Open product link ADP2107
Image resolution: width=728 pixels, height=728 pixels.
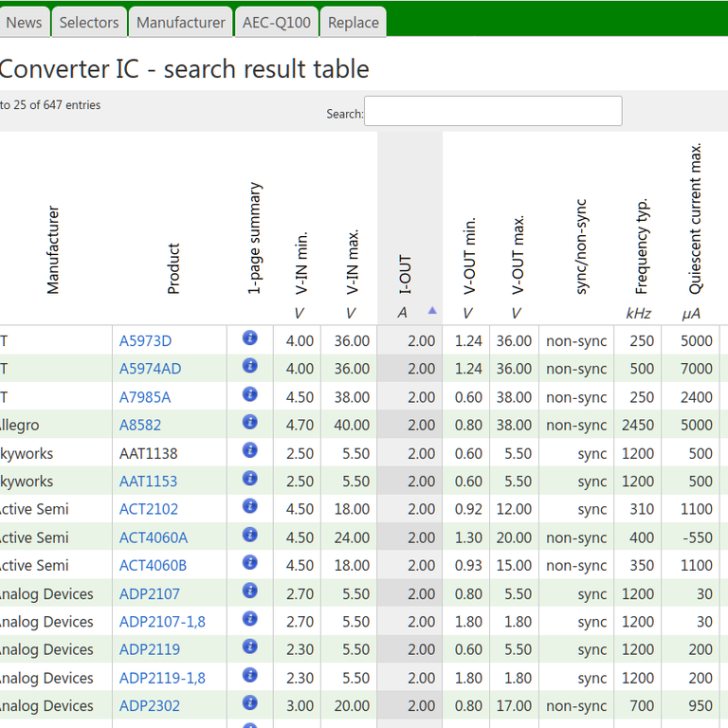pos(150,593)
